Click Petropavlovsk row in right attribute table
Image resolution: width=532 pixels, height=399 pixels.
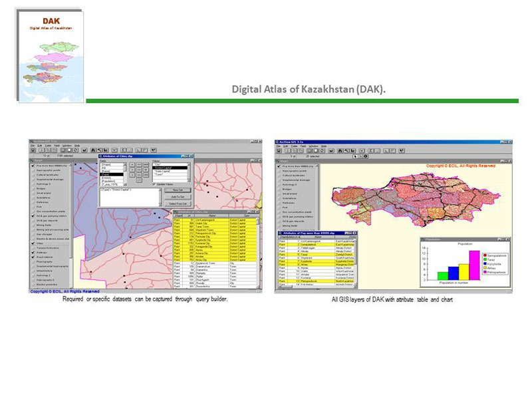pyautogui.click(x=317, y=281)
